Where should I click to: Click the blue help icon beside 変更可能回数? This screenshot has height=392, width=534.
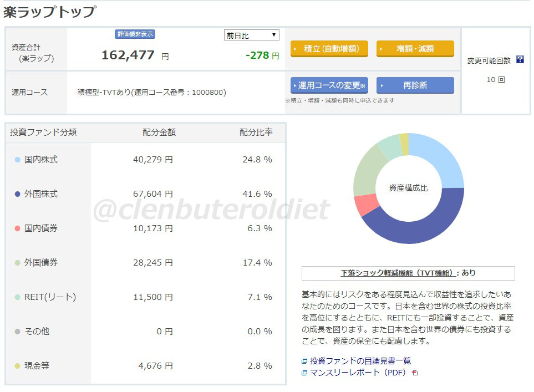click(x=520, y=59)
